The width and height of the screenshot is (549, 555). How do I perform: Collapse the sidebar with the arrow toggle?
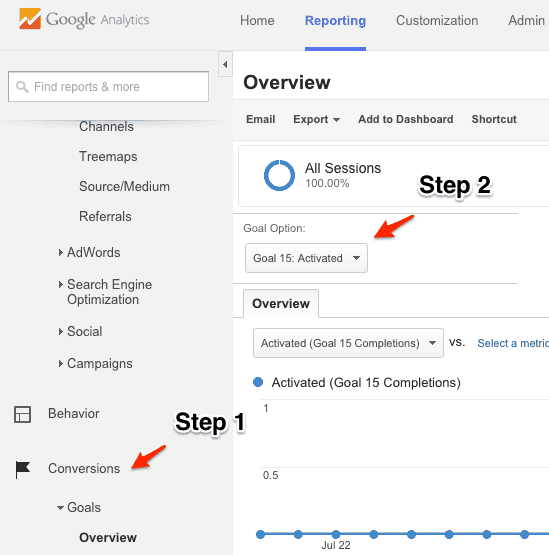[x=225, y=64]
